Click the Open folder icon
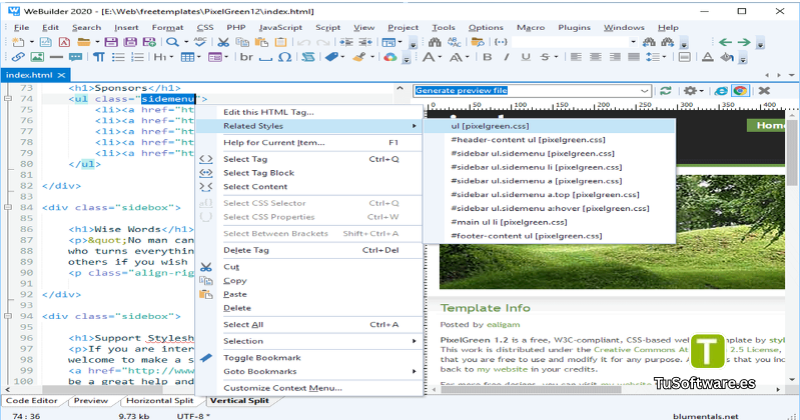The height and width of the screenshot is (420, 800). tap(84, 42)
